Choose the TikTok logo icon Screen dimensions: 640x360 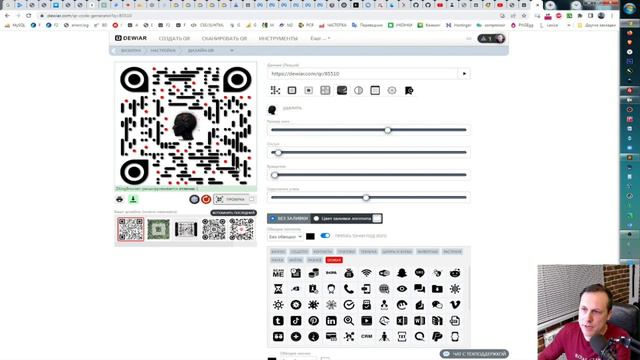296,321
